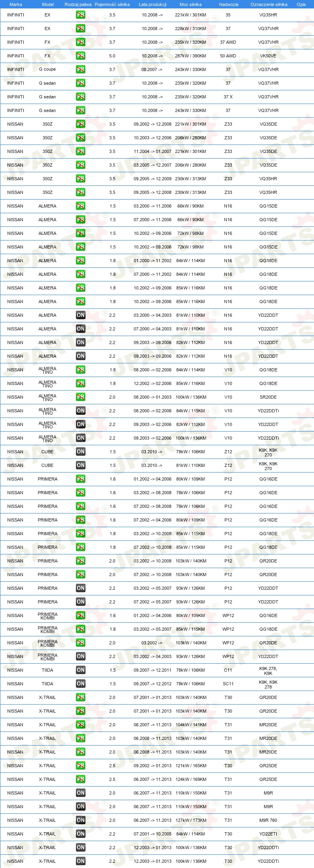314x868 pixels.
Task: Click petrol icon in 350Z 09.2002 row
Action: 81,124
